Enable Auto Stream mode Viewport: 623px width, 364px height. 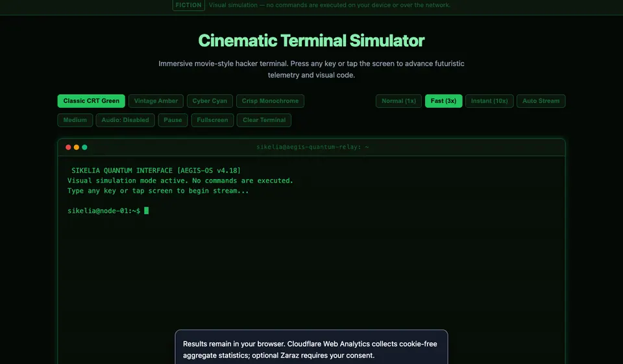[541, 101]
